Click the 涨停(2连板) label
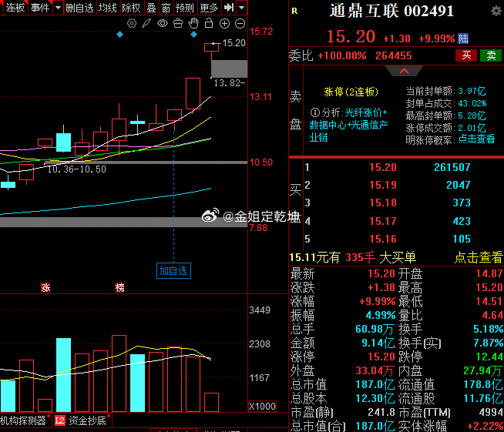The height and width of the screenshot is (432, 504). [351, 92]
